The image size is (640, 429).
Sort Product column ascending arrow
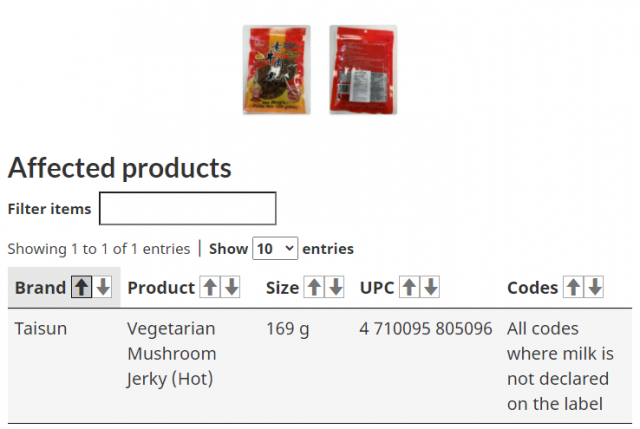pos(210,287)
